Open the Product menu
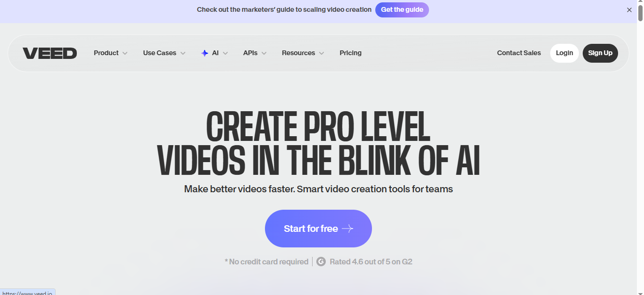 [x=111, y=53]
